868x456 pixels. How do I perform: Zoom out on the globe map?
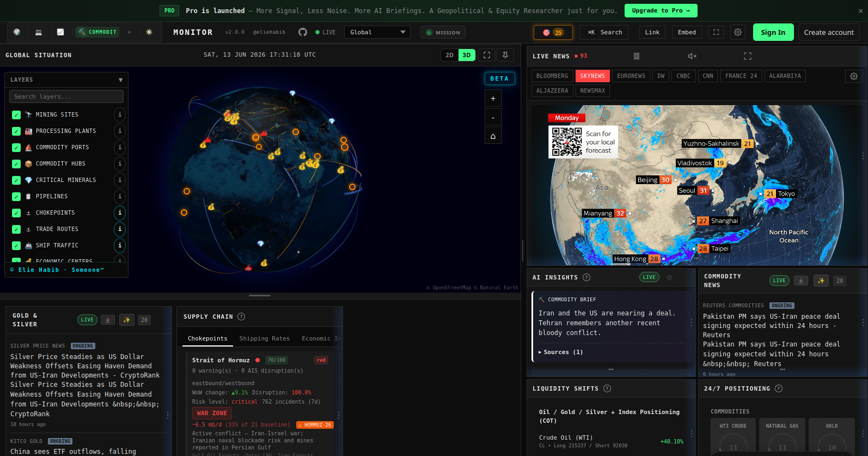tap(493, 117)
